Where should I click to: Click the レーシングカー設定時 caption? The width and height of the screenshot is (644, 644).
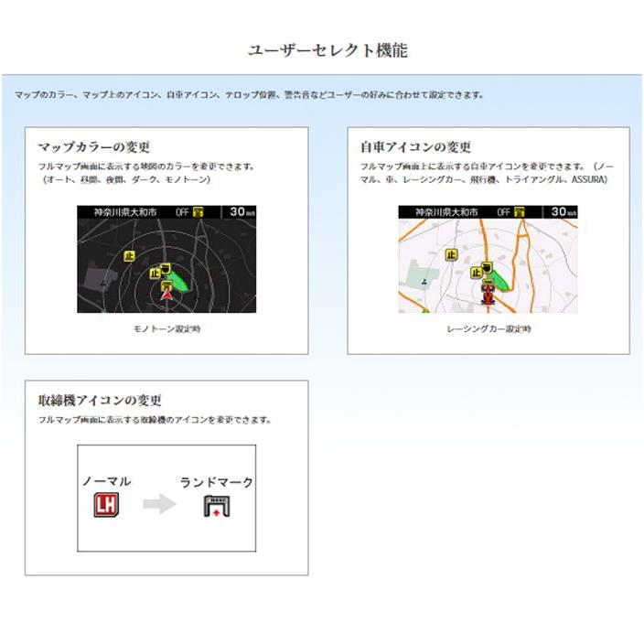pos(489,328)
